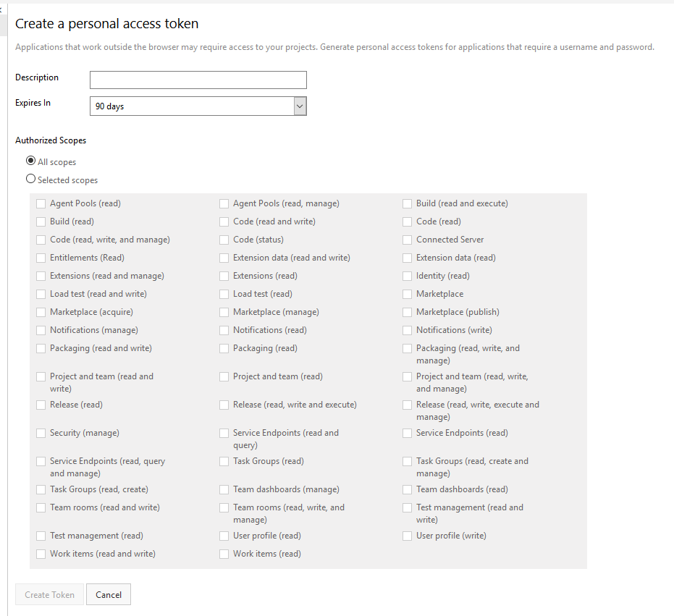Screen dimensions: 674x616
Task: Select Notifications (write) checkbox
Action: 408,331
